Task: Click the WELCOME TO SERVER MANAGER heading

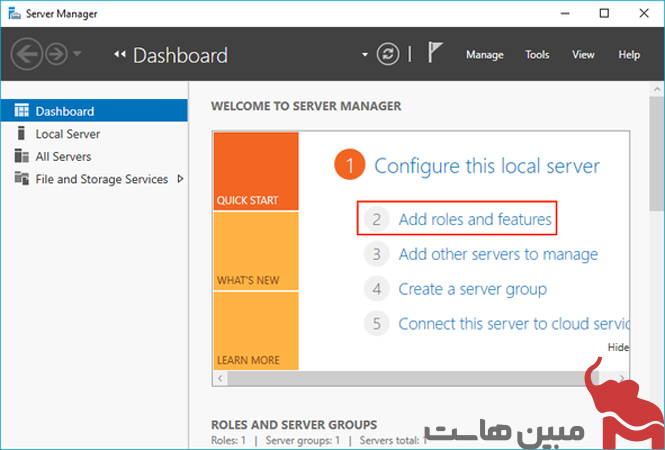Action: coord(306,106)
